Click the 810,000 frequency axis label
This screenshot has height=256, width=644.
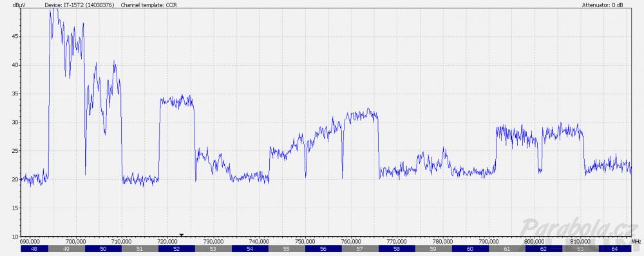(x=580, y=241)
